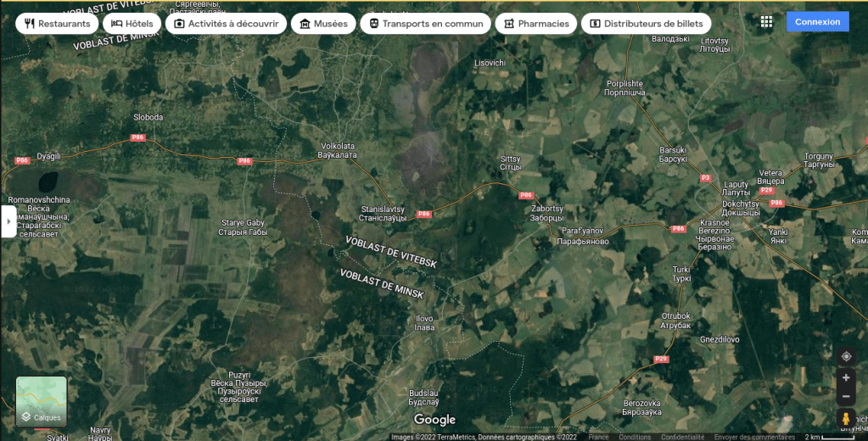Show Hôtels on the map
Image resolution: width=868 pixels, height=441 pixels.
coord(132,24)
